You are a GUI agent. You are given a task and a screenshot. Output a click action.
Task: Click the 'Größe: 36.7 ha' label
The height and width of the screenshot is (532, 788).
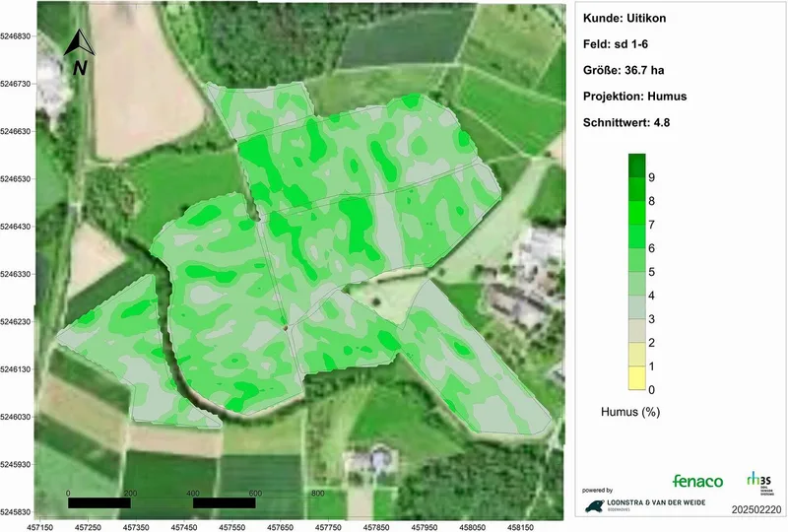(624, 70)
